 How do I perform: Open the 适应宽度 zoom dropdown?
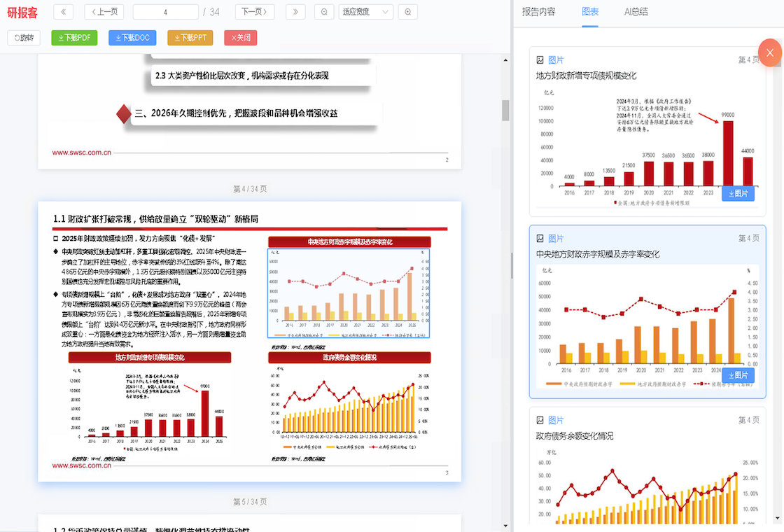click(x=365, y=12)
